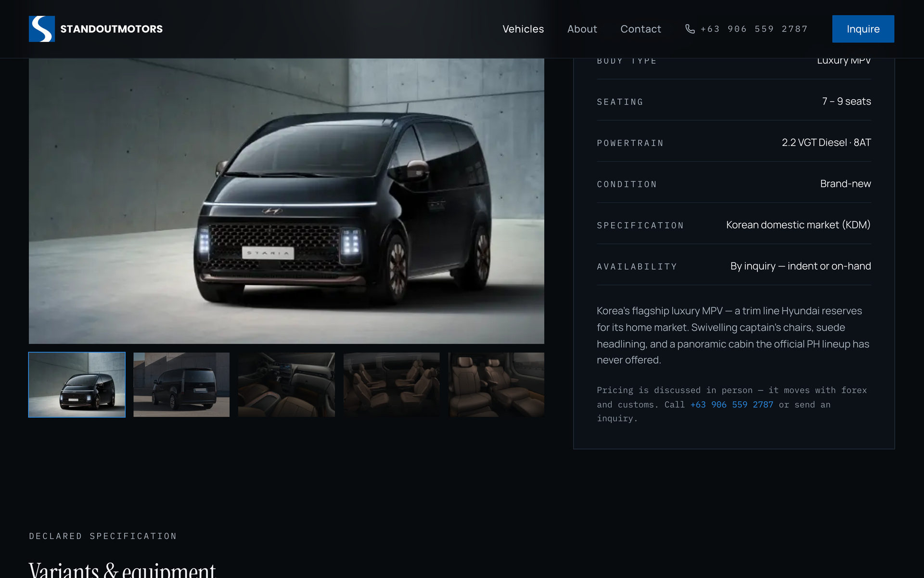This screenshot has width=924, height=578.
Task: Select the rear-view van thumbnail
Action: (x=181, y=384)
